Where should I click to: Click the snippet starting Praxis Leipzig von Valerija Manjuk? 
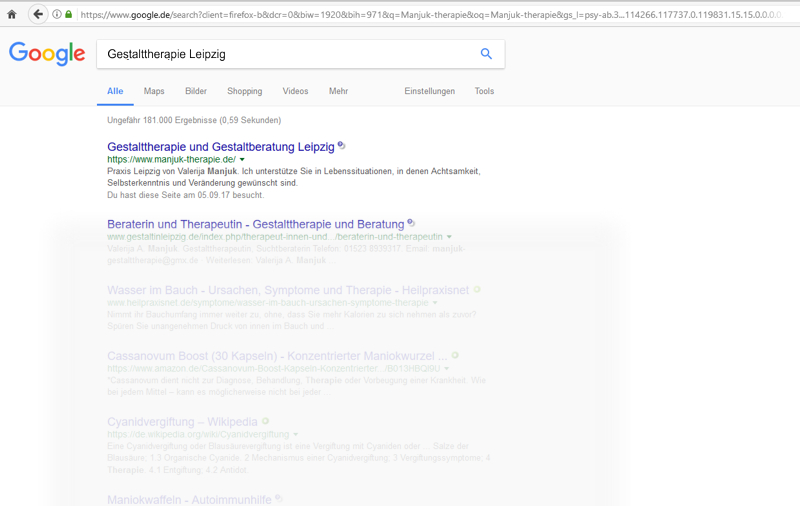click(294, 177)
